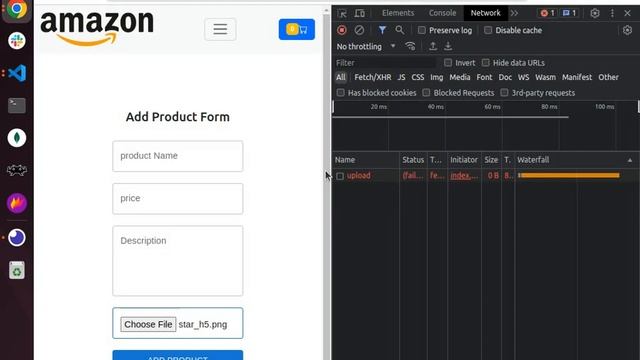Toggle the network filter funnel icon
The width and height of the screenshot is (640, 360).
[x=382, y=30]
